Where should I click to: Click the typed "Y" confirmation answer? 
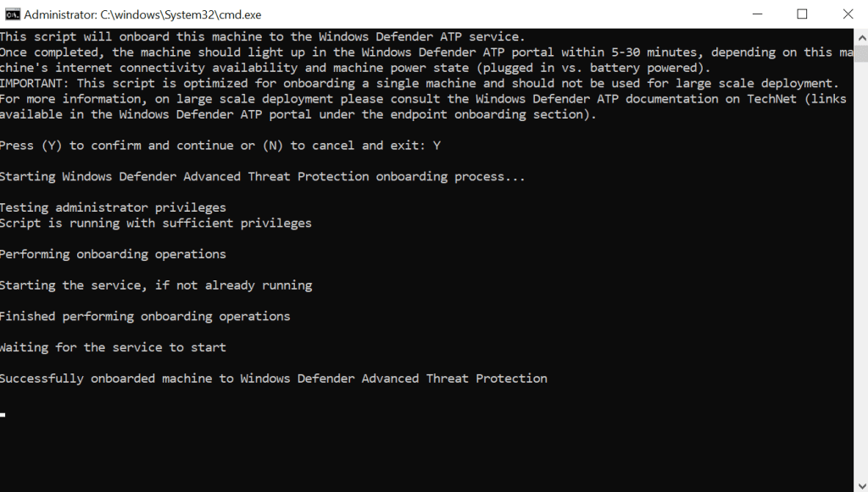(437, 146)
